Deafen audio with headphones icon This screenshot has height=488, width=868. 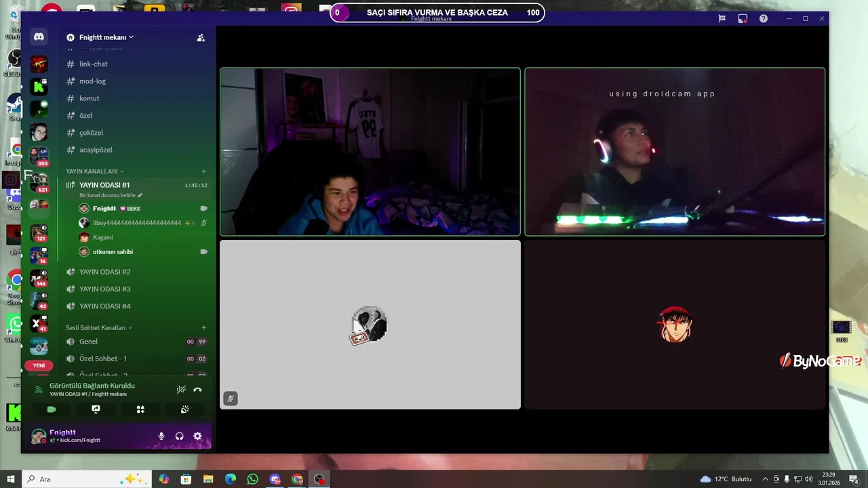[180, 436]
